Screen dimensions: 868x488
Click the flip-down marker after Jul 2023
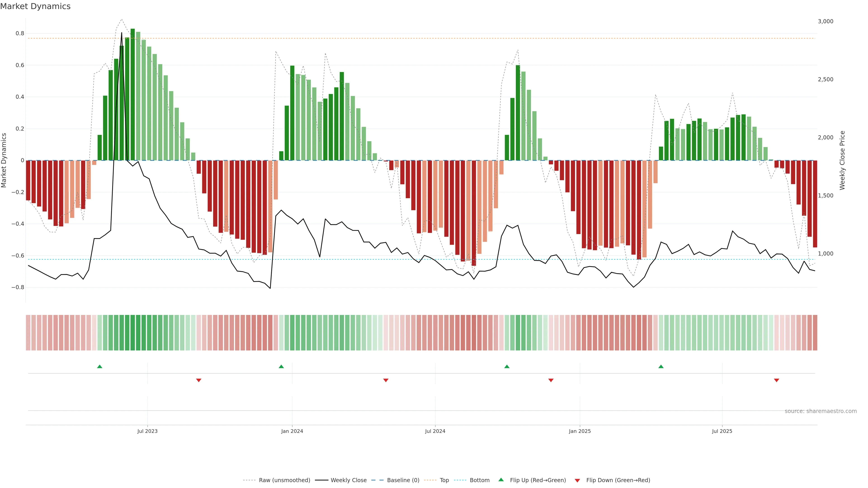(199, 380)
